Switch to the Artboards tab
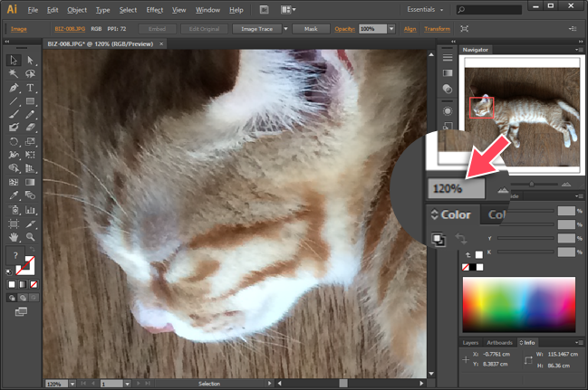The width and height of the screenshot is (588, 390). (x=499, y=342)
